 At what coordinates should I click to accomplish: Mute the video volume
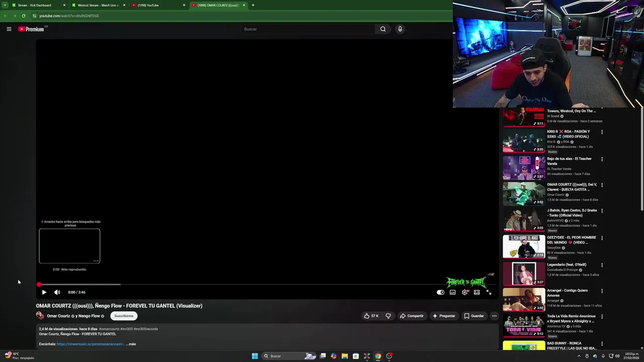pos(57,292)
